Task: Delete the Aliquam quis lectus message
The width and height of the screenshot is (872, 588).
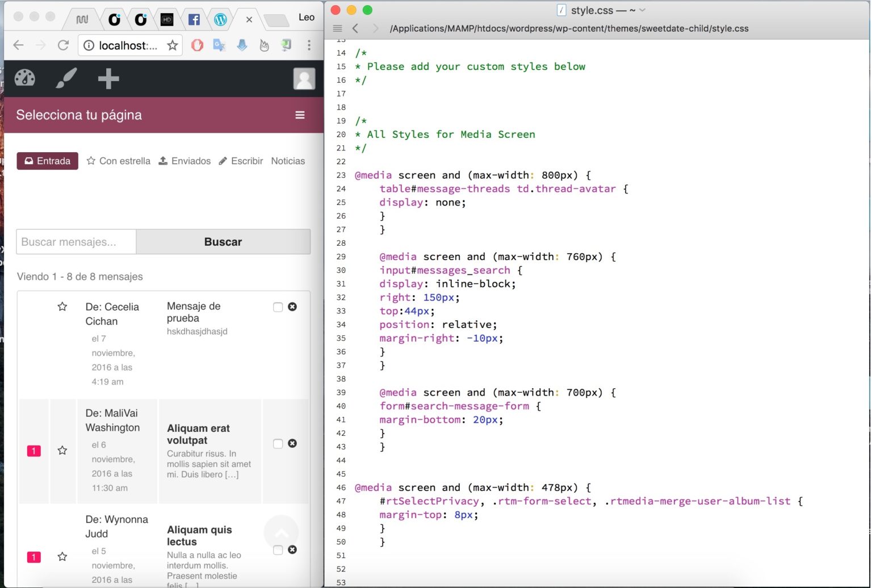Action: (x=292, y=549)
